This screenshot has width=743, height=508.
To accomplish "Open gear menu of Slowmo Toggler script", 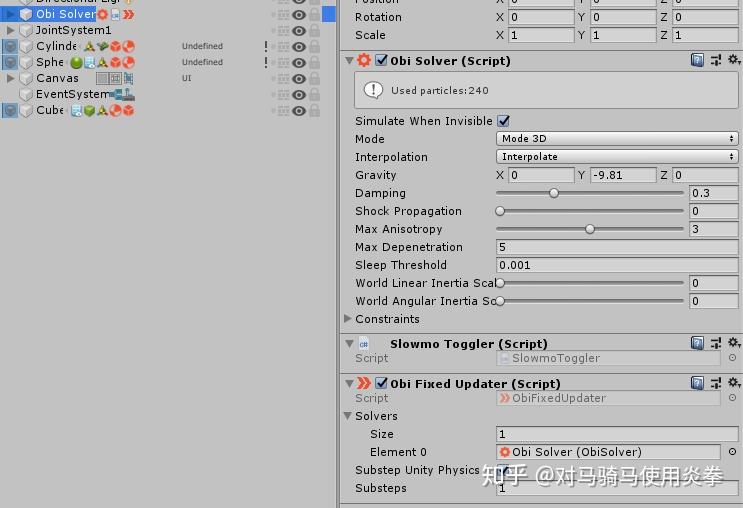I will [734, 343].
